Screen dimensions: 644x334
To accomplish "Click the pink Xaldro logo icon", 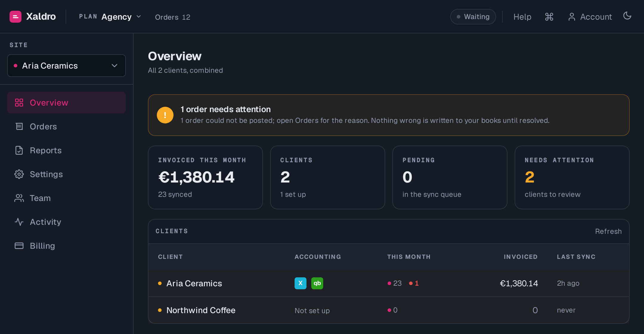I will pos(16,17).
